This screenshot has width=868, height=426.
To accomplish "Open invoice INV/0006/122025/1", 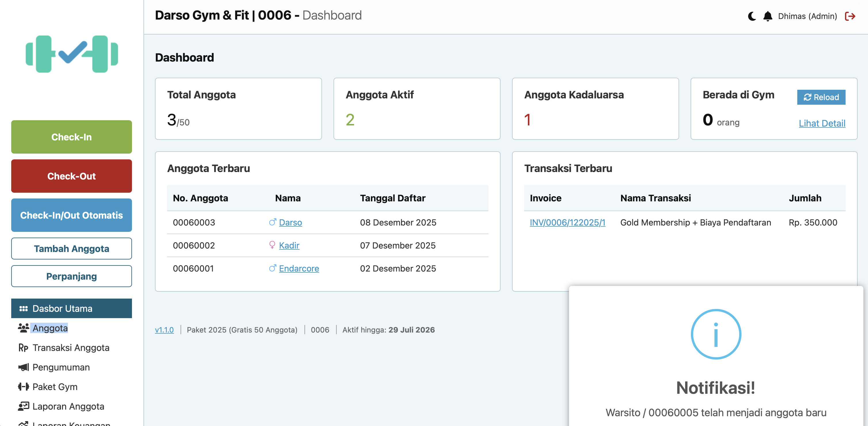I will tap(567, 222).
